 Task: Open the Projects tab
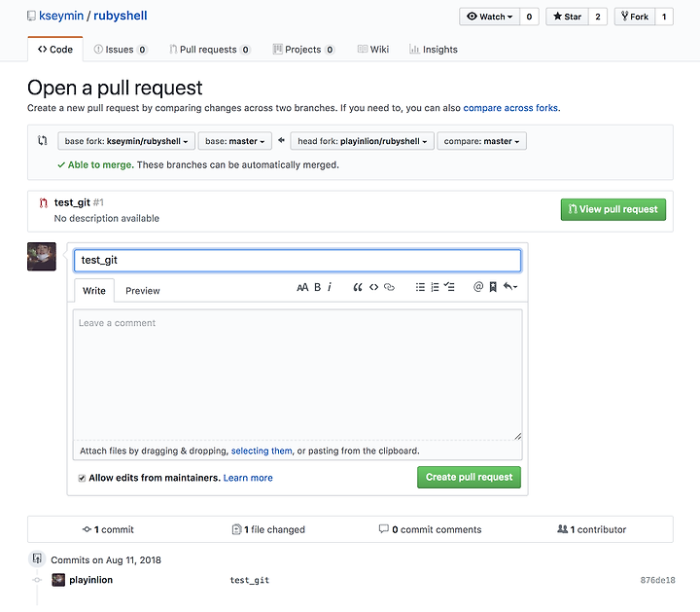[303, 50]
